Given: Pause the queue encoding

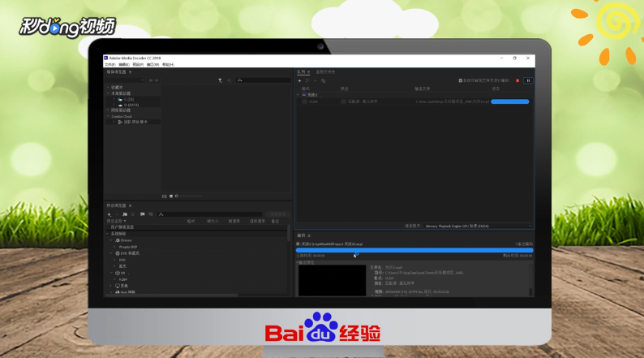Looking at the screenshot, I should (528, 80).
